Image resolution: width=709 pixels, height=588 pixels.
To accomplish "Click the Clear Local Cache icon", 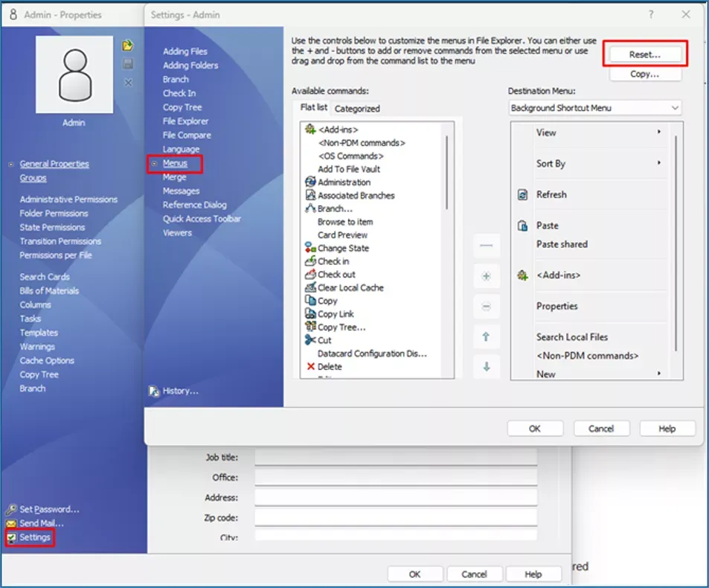I will pyautogui.click(x=310, y=287).
